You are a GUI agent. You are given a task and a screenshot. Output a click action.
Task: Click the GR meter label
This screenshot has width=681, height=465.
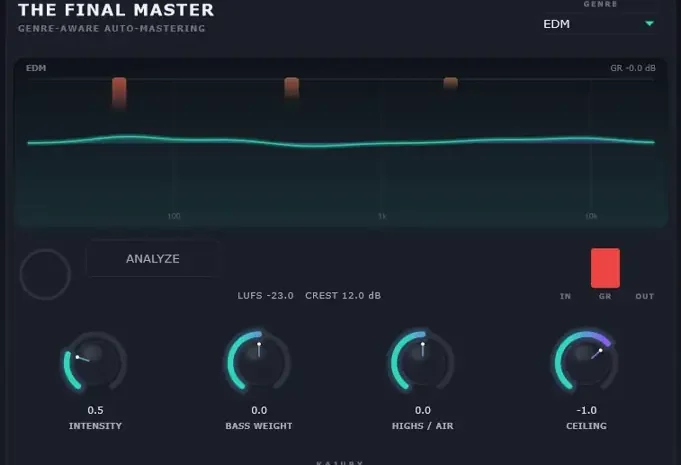click(605, 297)
